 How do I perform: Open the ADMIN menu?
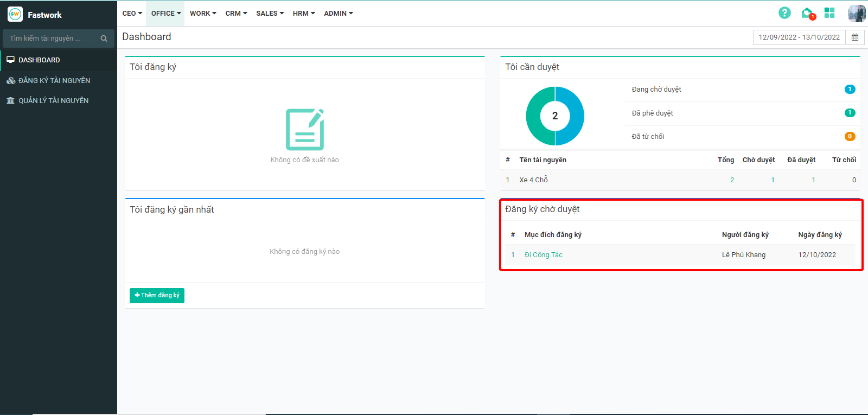click(338, 14)
